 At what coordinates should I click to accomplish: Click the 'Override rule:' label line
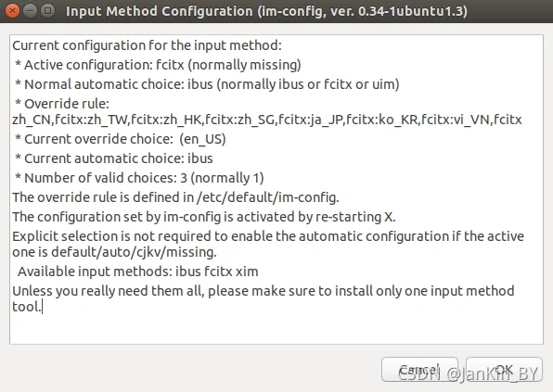pos(62,104)
